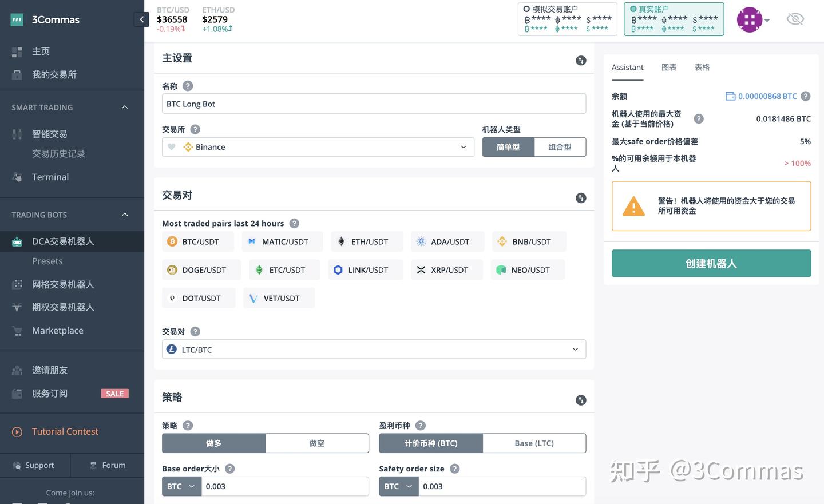Switch bot type to 组合型
The height and width of the screenshot is (504, 824).
(560, 146)
